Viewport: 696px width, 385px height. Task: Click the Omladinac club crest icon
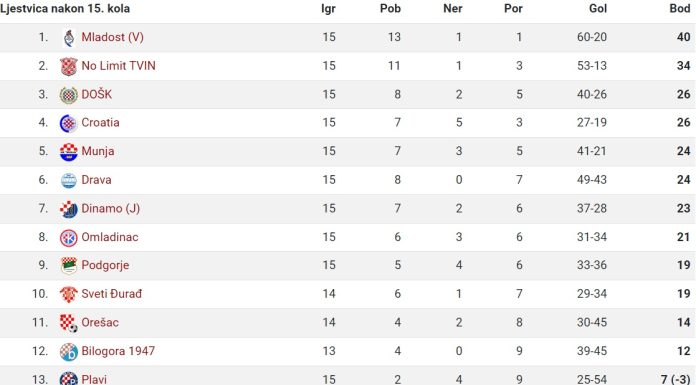tap(69, 238)
